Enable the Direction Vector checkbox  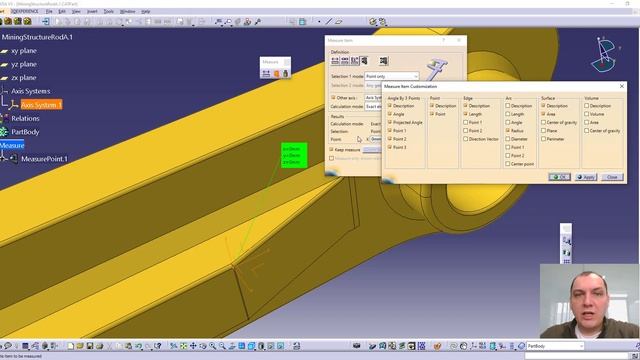[x=466, y=139]
